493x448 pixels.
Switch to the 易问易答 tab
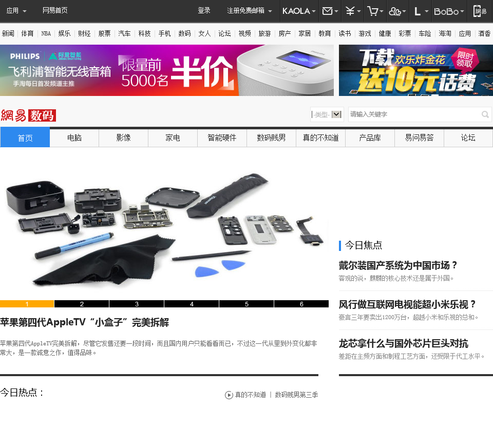click(x=419, y=138)
